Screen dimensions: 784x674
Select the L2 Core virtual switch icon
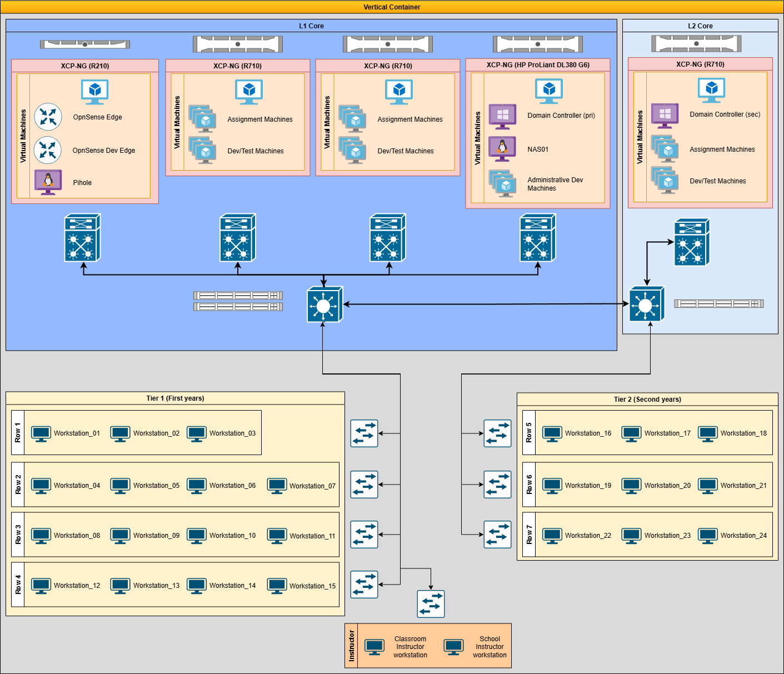692,242
